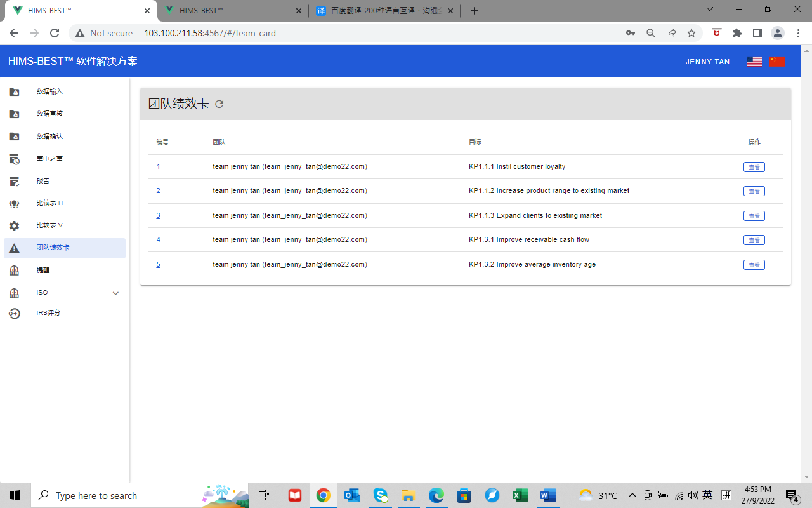The height and width of the screenshot is (508, 812).
Task: Open 报告 reports in the sidebar
Action: 43,181
